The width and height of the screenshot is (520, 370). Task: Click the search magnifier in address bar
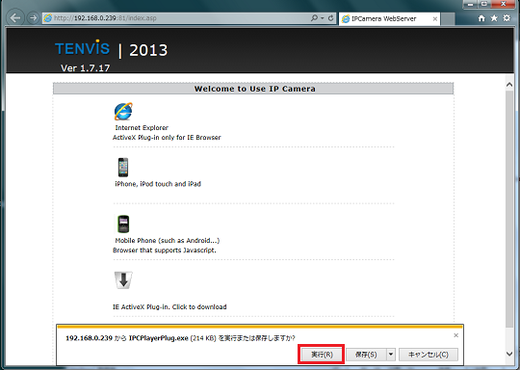coord(314,18)
